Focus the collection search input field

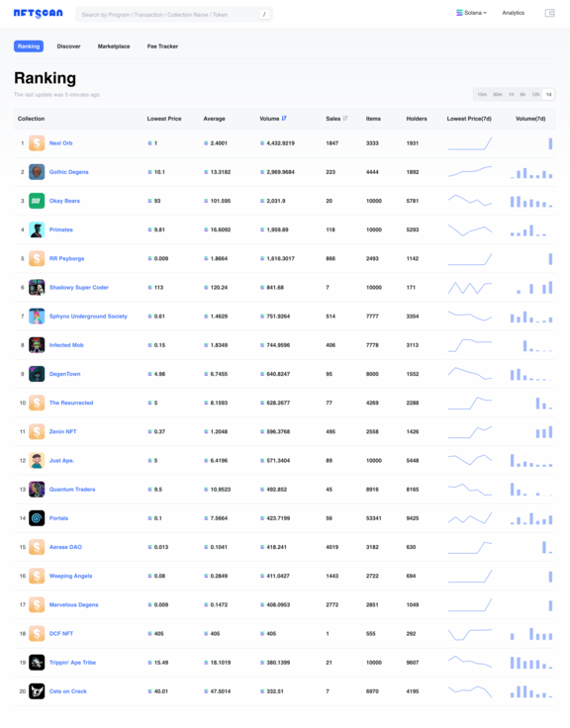click(174, 15)
